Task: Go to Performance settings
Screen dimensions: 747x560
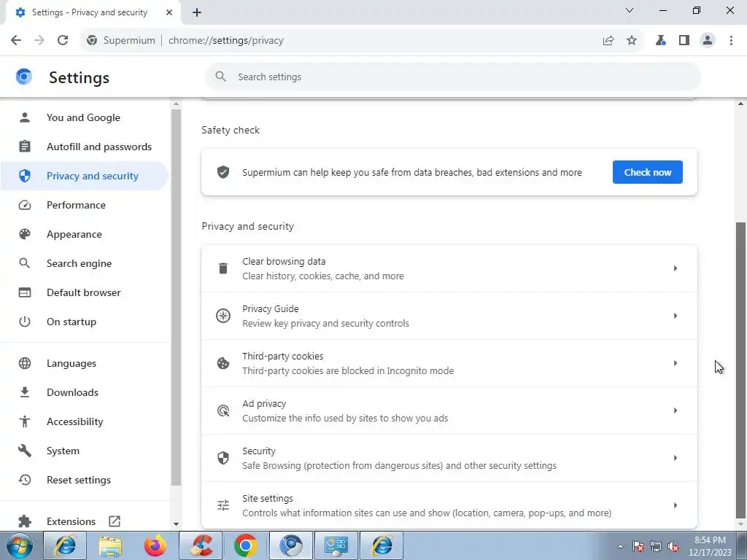Action: (84, 205)
